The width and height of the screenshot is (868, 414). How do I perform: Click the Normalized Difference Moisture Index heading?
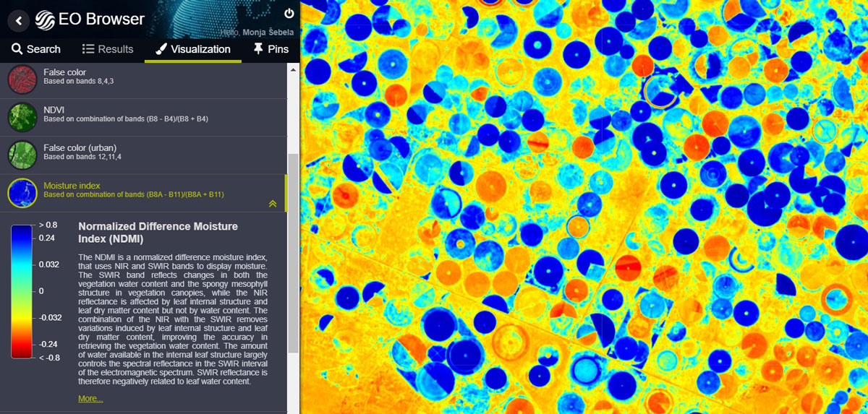coord(158,232)
